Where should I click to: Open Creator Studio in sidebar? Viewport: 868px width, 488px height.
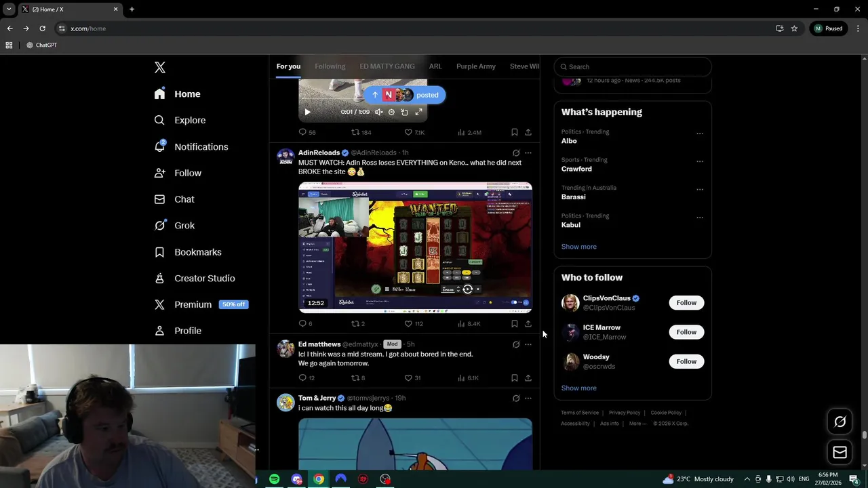195,278
